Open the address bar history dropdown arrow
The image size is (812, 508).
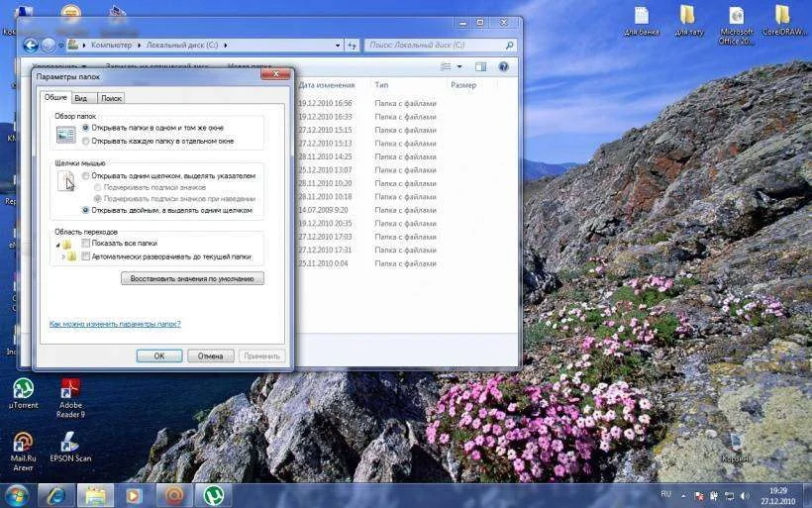click(338, 46)
